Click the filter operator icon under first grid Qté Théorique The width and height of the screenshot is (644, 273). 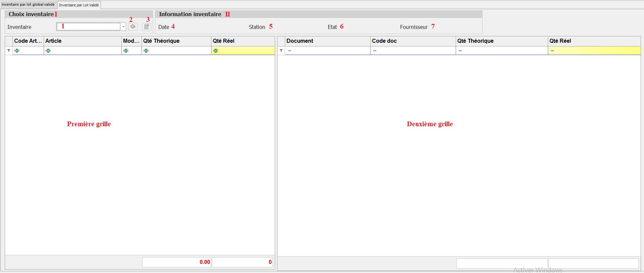(146, 50)
